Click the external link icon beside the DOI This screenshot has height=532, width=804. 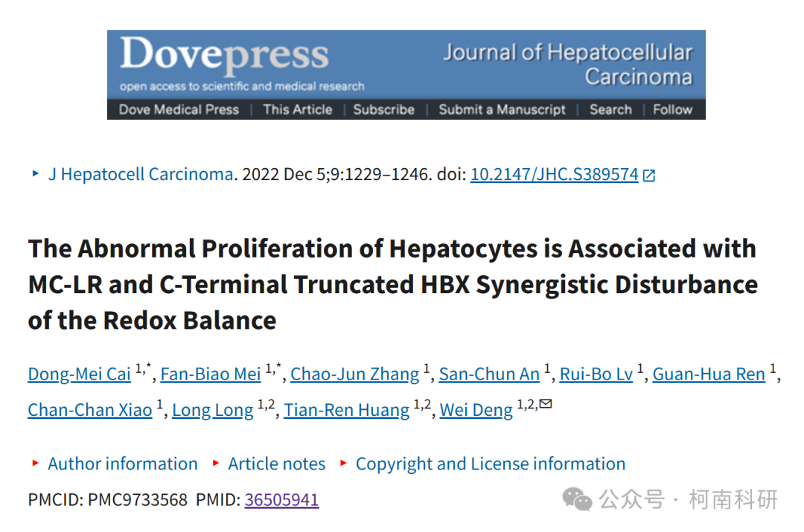coord(649,176)
